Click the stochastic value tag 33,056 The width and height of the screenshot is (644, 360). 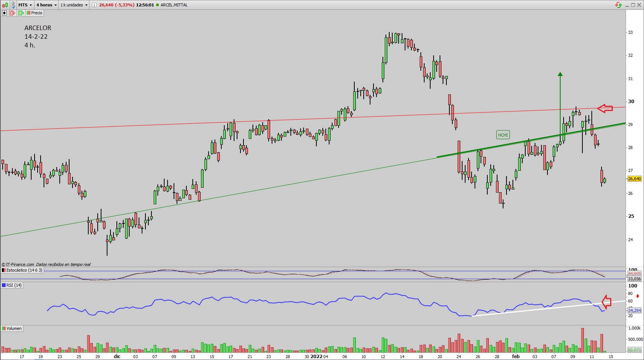[x=634, y=279]
